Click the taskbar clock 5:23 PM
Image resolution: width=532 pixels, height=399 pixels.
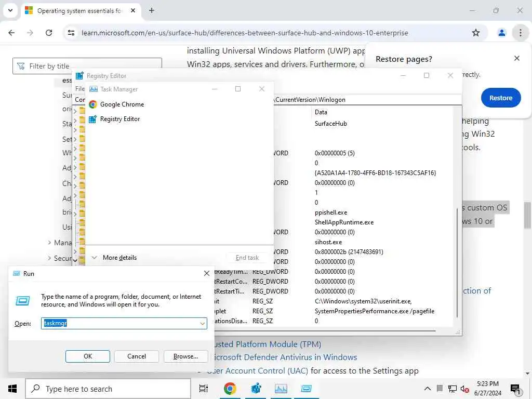(487, 384)
